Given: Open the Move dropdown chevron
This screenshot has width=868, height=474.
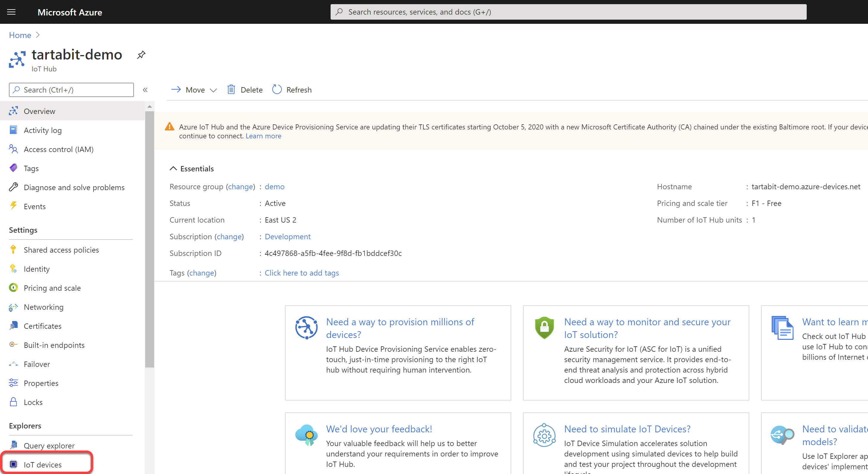Looking at the screenshot, I should 213,90.
